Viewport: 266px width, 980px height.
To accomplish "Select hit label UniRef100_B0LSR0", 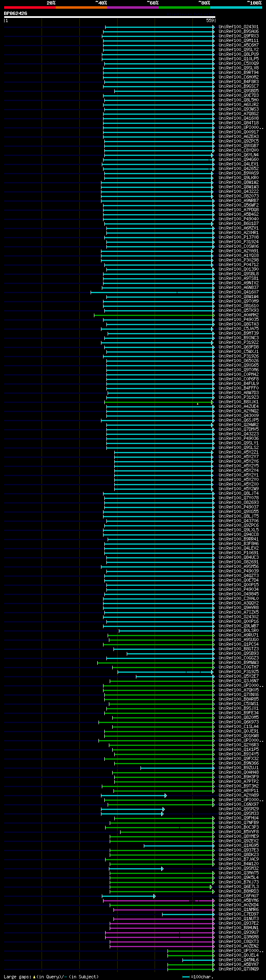I will click(239, 631).
